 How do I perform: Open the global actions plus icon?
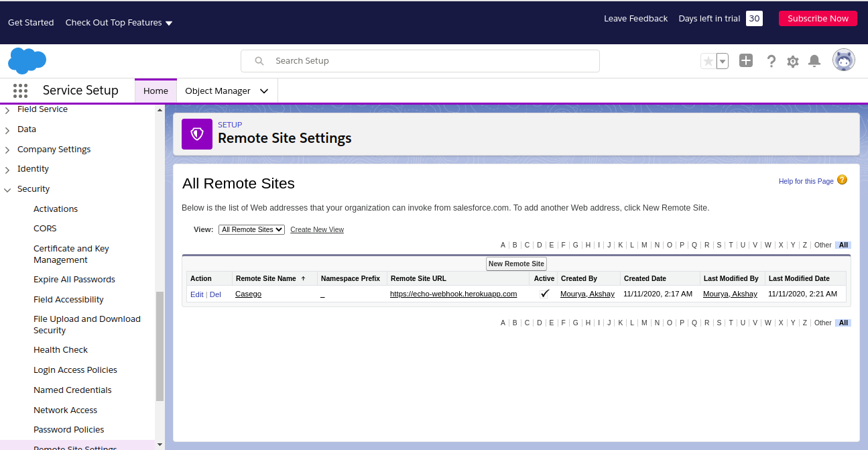(746, 60)
